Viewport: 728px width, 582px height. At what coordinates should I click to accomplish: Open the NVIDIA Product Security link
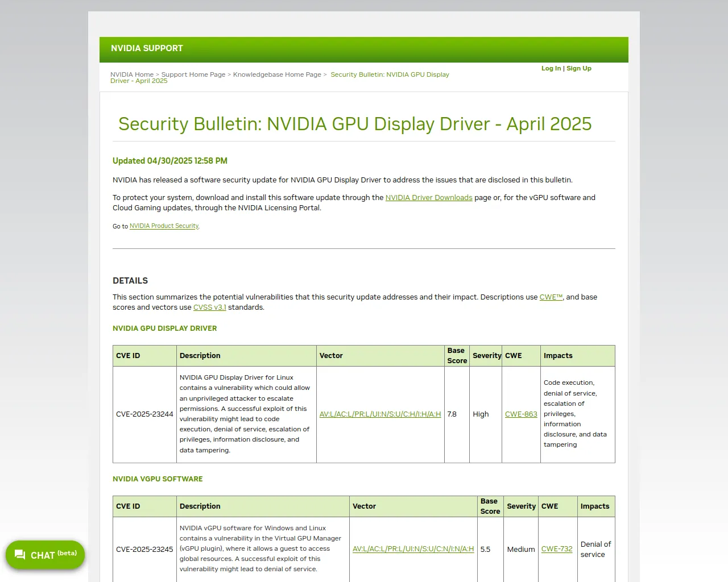click(x=164, y=226)
